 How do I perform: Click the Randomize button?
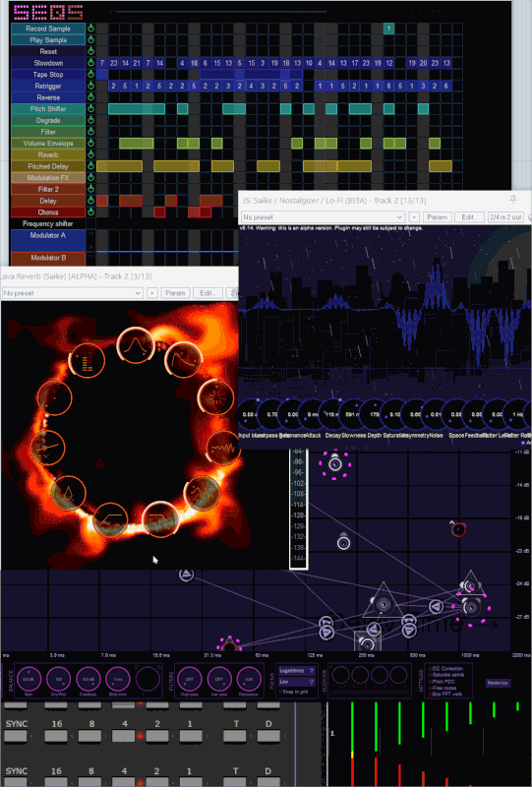coord(498,683)
